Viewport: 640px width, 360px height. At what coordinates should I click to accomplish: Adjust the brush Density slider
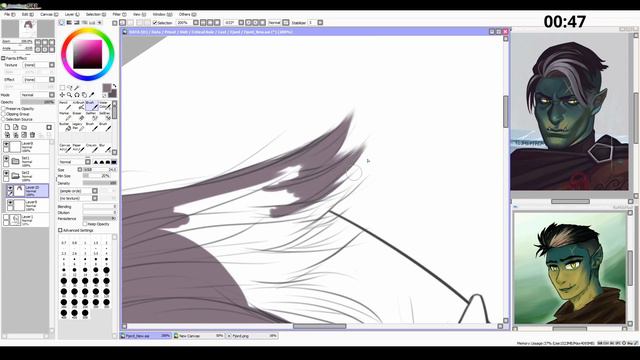pyautogui.click(x=100, y=183)
